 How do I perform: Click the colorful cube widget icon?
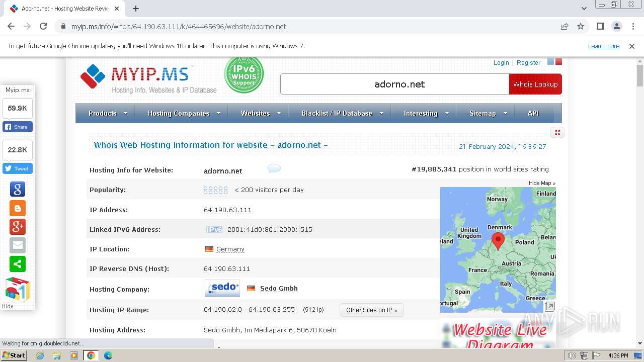(18, 289)
